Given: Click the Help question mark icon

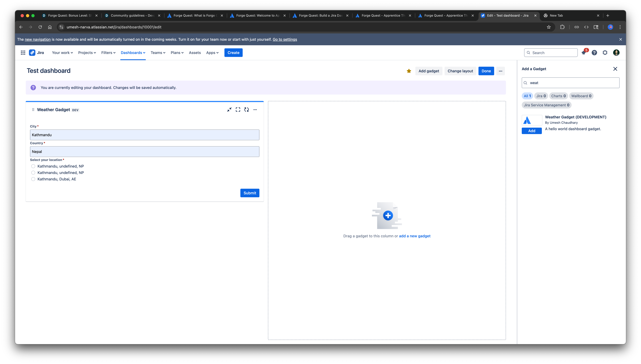Looking at the screenshot, I should [x=594, y=52].
